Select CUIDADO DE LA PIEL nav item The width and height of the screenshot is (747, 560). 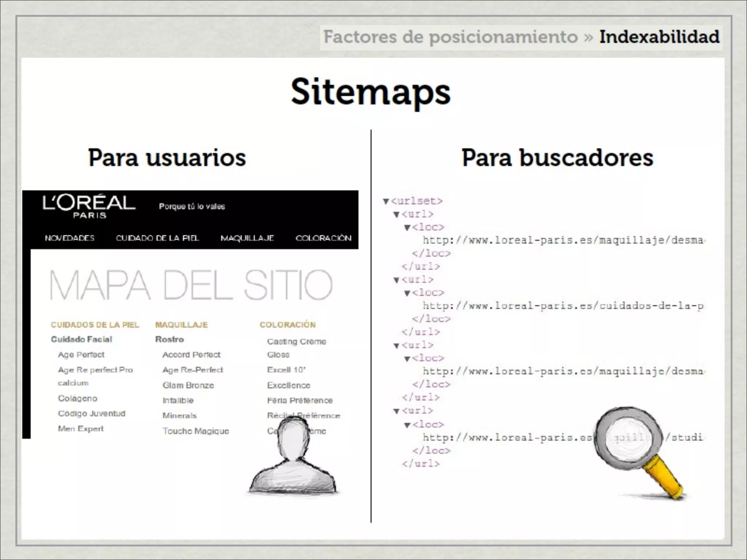(157, 238)
